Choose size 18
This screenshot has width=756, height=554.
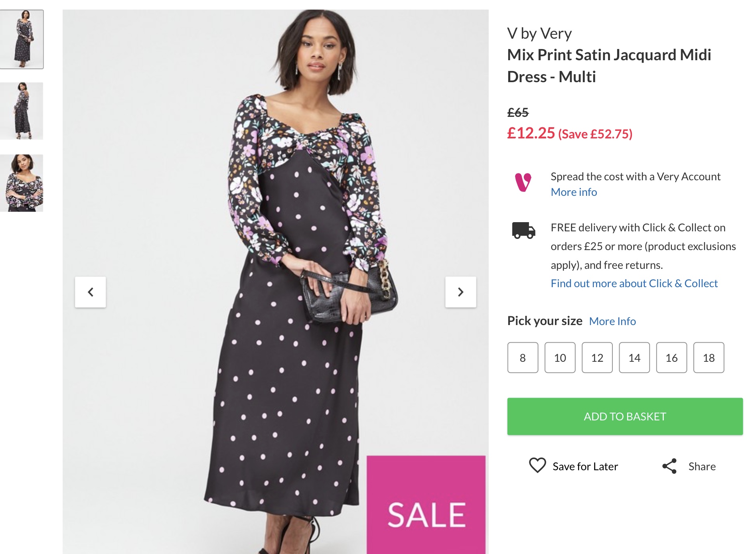point(709,358)
